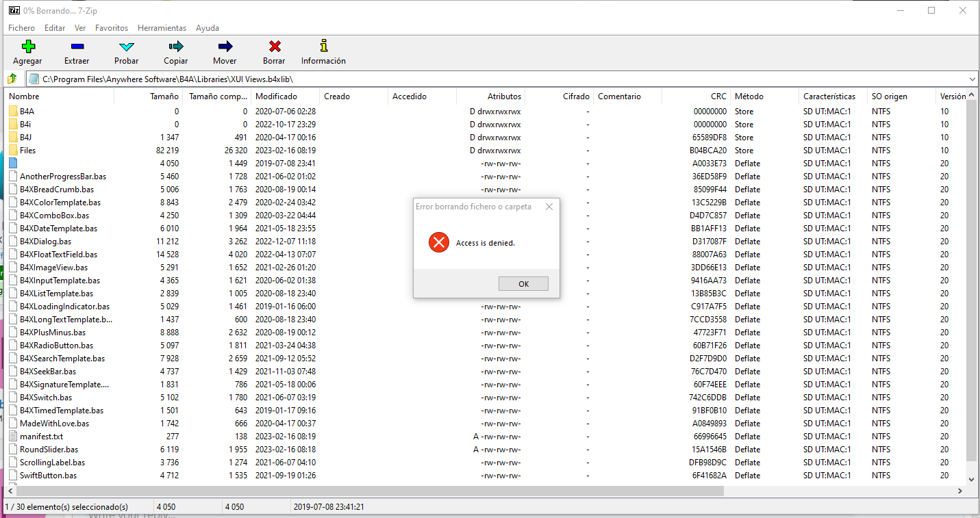Select the B4XDateTemplate.bas file name
Image resolution: width=980 pixels, height=518 pixels.
tap(58, 228)
